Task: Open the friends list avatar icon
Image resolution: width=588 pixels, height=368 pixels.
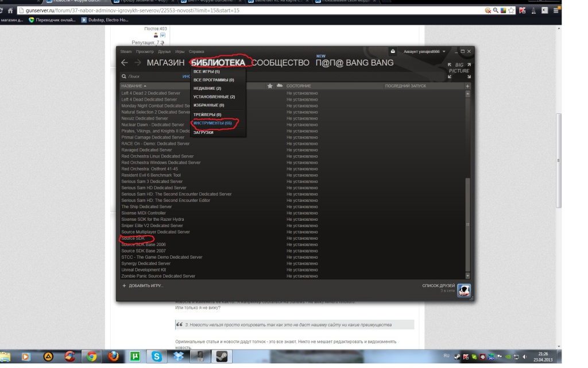Action: tap(463, 290)
